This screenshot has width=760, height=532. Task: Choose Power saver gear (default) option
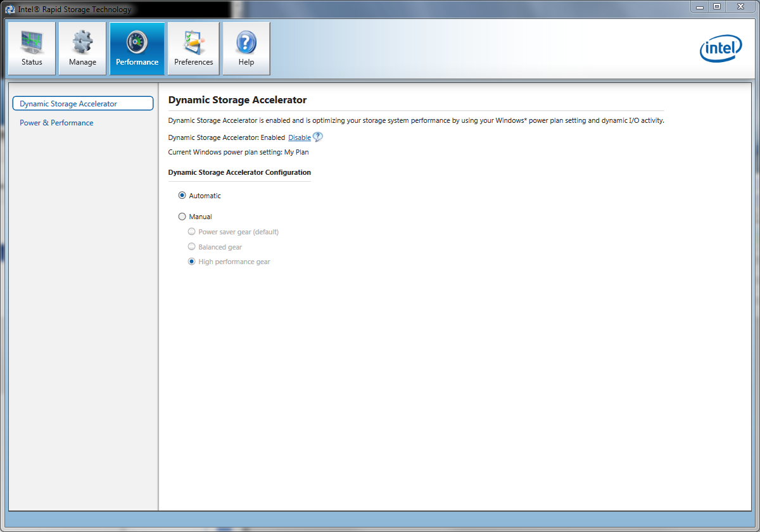click(x=192, y=232)
